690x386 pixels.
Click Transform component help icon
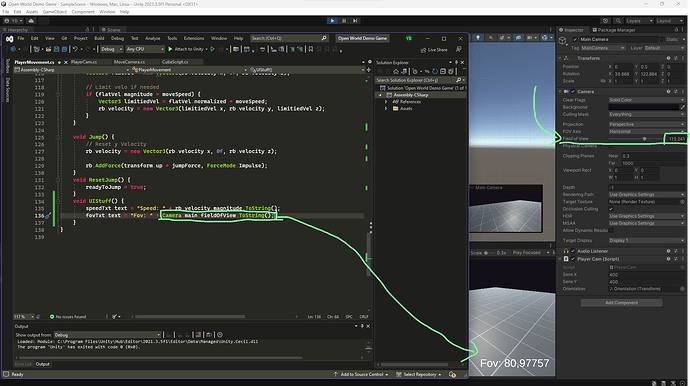pyautogui.click(x=668, y=58)
